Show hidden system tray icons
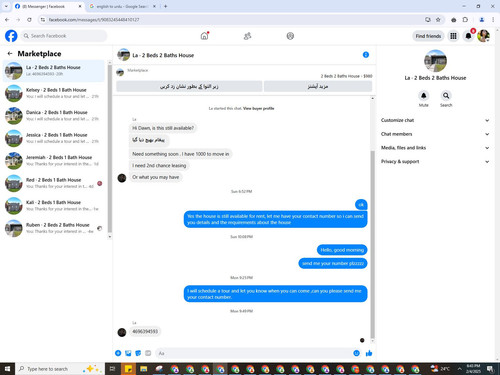500x375 pixels. pyautogui.click(x=459, y=369)
